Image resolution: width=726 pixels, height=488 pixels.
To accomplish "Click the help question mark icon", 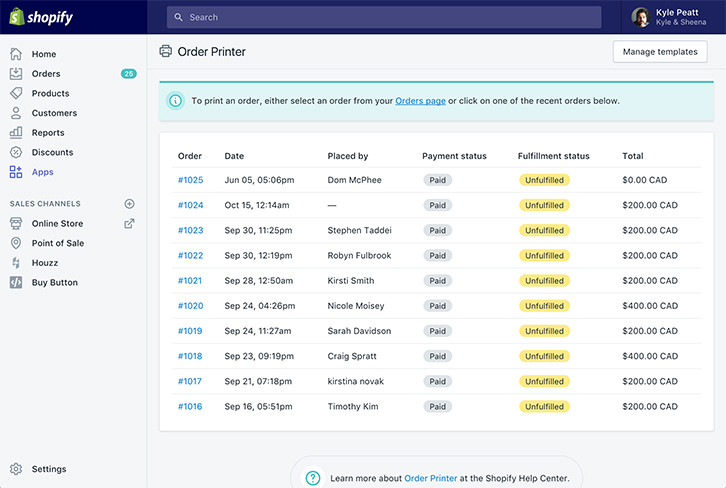I will [313, 478].
